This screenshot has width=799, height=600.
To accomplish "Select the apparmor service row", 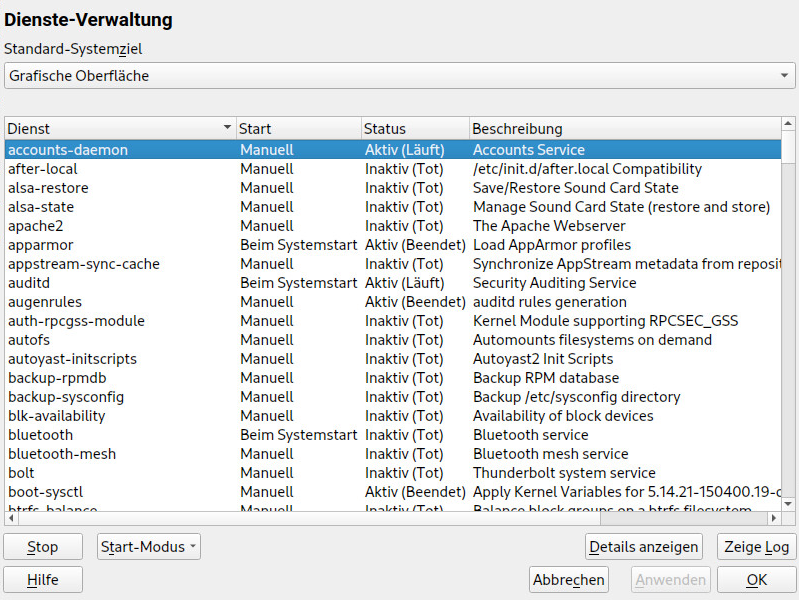I will [393, 245].
